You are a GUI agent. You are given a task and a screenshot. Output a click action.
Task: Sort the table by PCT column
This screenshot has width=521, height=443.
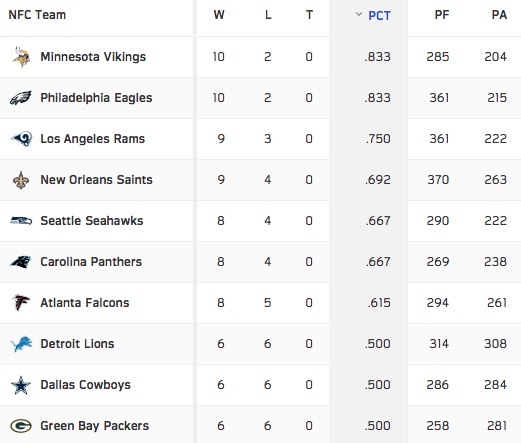pyautogui.click(x=379, y=16)
